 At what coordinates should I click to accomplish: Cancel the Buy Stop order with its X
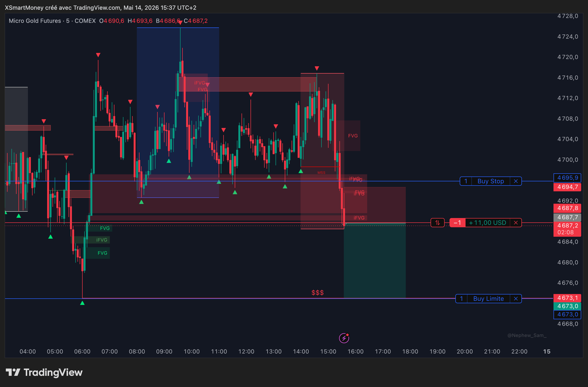516,181
